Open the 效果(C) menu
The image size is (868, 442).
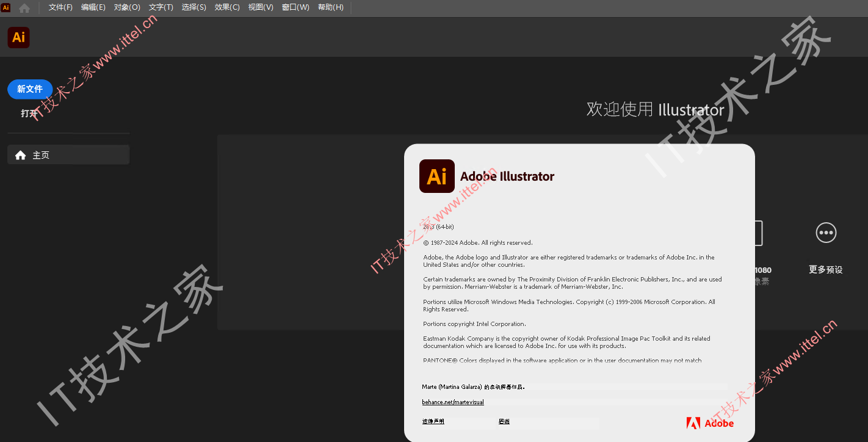click(227, 7)
